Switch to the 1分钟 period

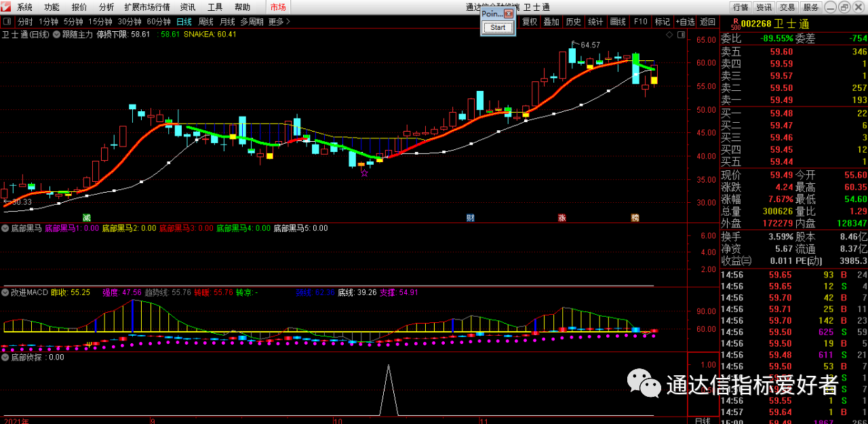[49, 22]
